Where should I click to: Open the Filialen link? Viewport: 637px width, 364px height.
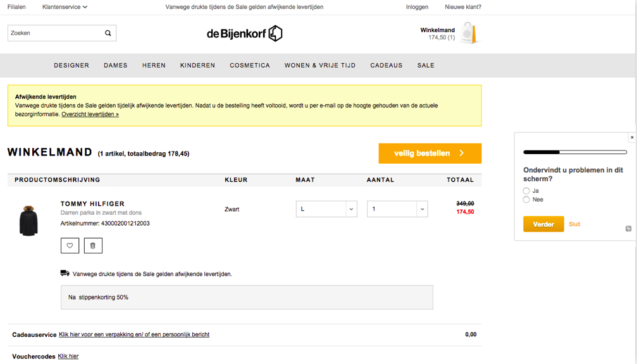[16, 7]
